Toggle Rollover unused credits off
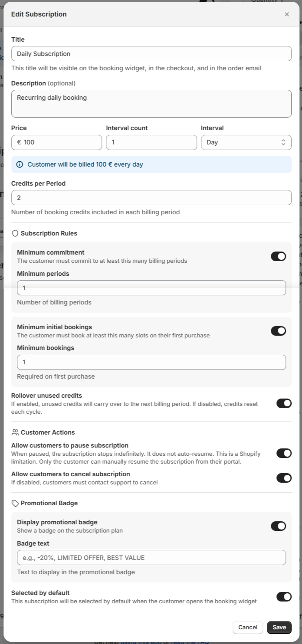 pyautogui.click(x=284, y=403)
